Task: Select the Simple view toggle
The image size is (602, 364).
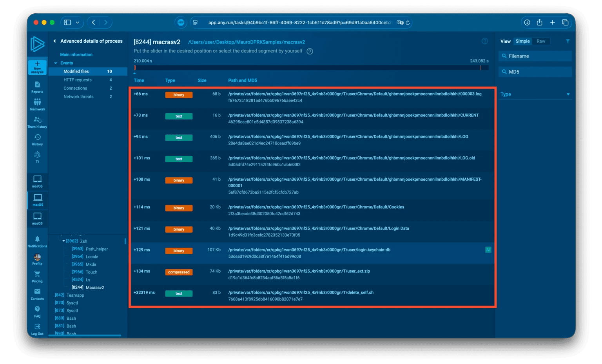Action: point(522,41)
